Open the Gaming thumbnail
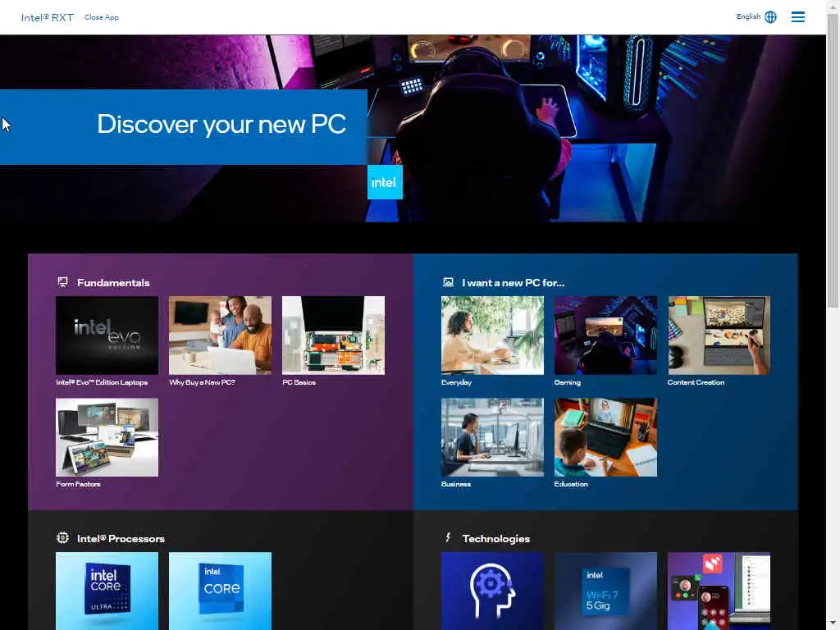The height and width of the screenshot is (630, 840). 605,336
